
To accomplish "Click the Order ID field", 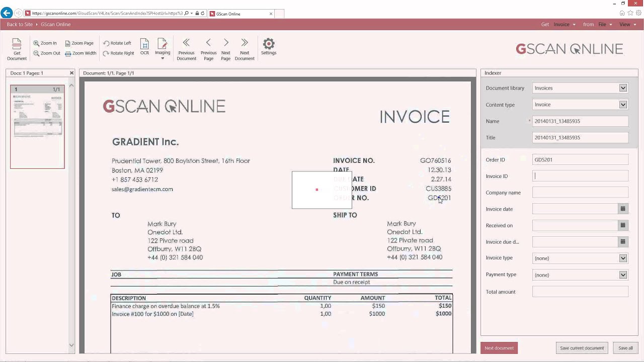I will click(x=580, y=159).
